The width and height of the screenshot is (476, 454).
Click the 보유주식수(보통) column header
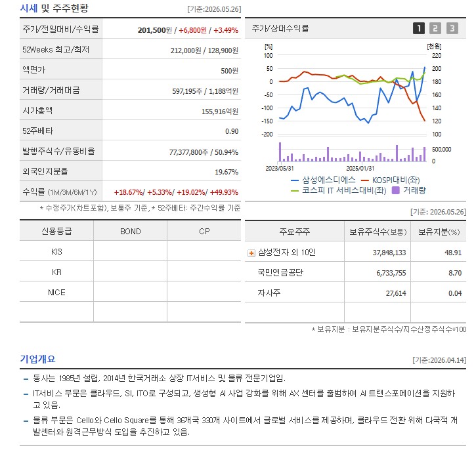378,232
